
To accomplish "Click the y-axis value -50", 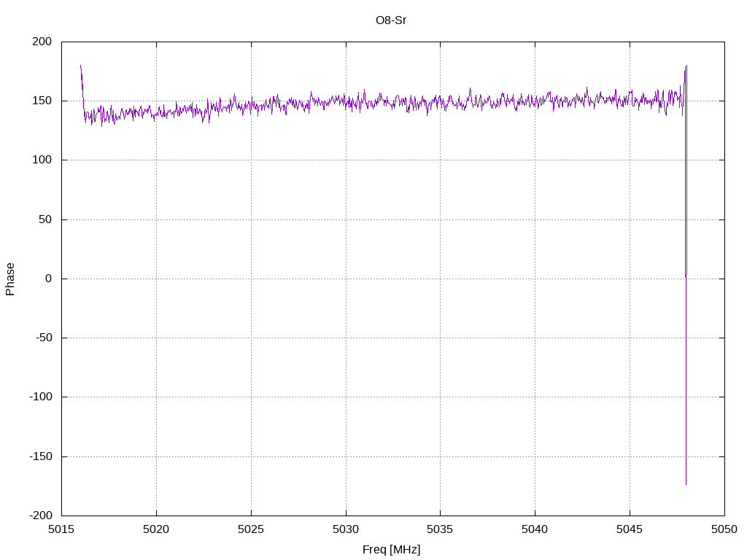I will click(x=43, y=338).
